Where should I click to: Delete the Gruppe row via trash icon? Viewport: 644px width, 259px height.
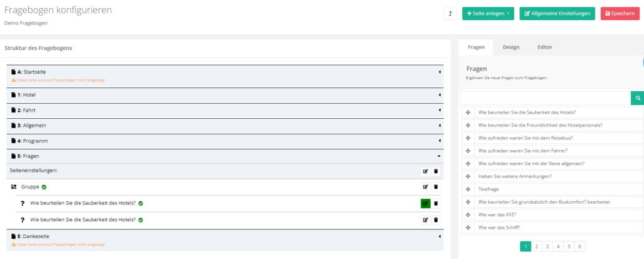436,187
